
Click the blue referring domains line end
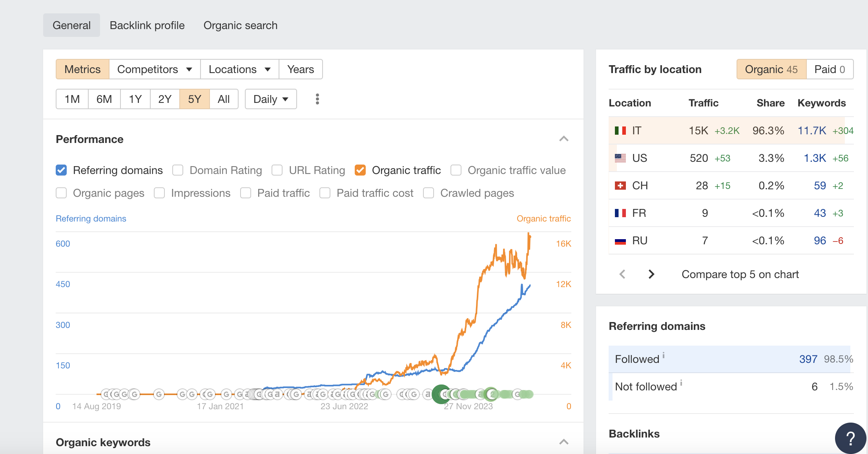[x=529, y=286]
